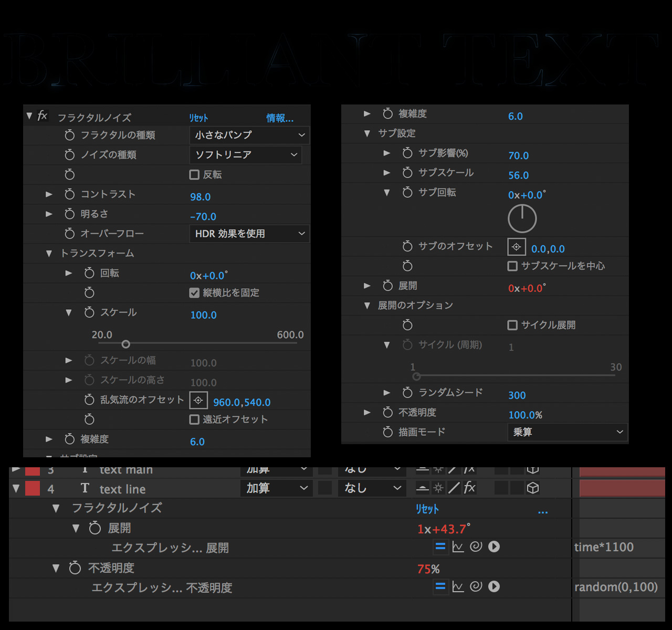Image resolution: width=672 pixels, height=630 pixels.
Task: Open blend mode dropdown for text line layer
Action: tap(276, 488)
